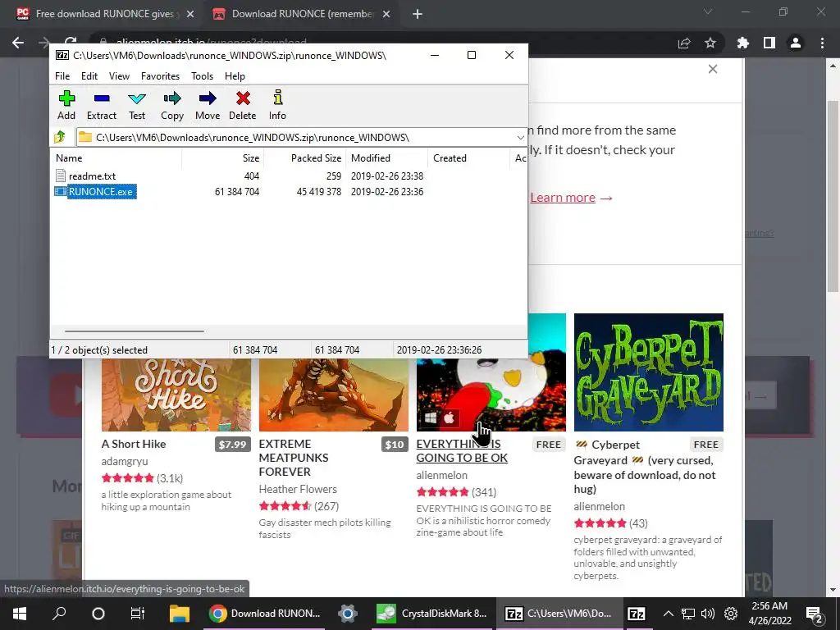Open the browser tab search chevron

pos(708,11)
